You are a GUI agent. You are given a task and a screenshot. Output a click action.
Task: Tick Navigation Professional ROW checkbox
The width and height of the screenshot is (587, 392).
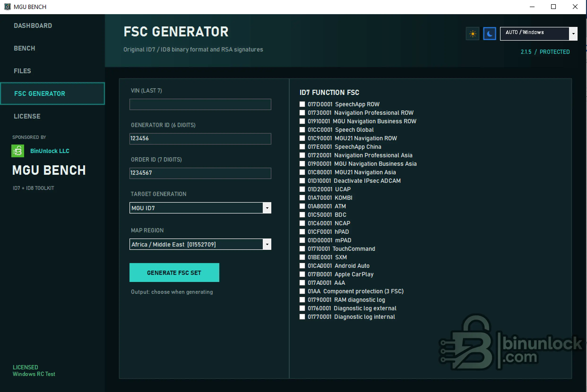tap(302, 113)
